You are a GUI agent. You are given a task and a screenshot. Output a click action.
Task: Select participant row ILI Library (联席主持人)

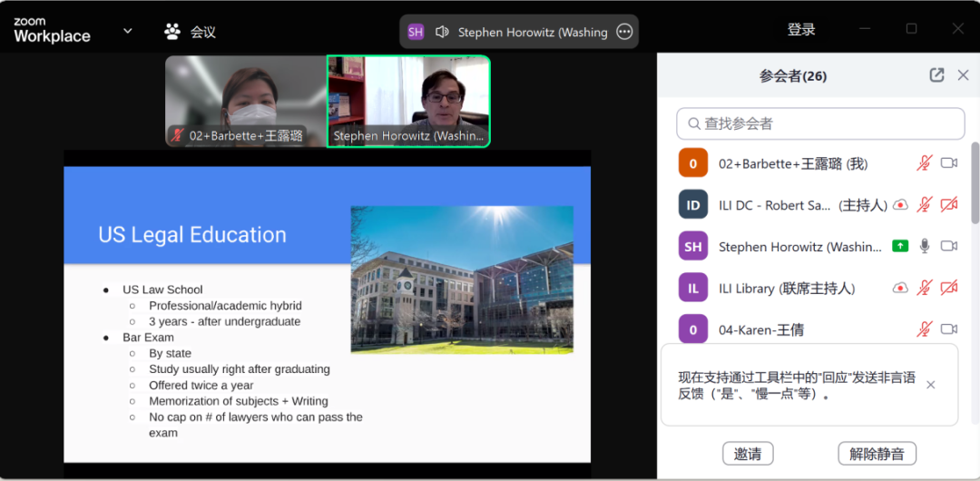point(820,288)
